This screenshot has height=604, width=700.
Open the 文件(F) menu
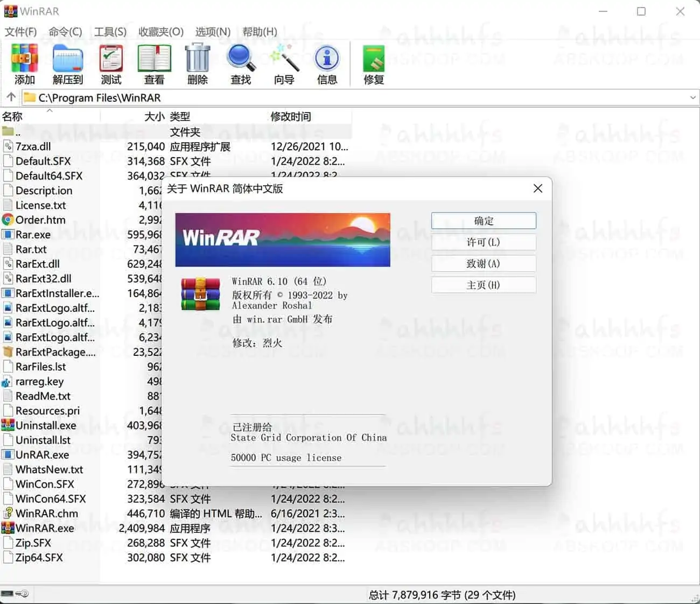click(x=21, y=32)
